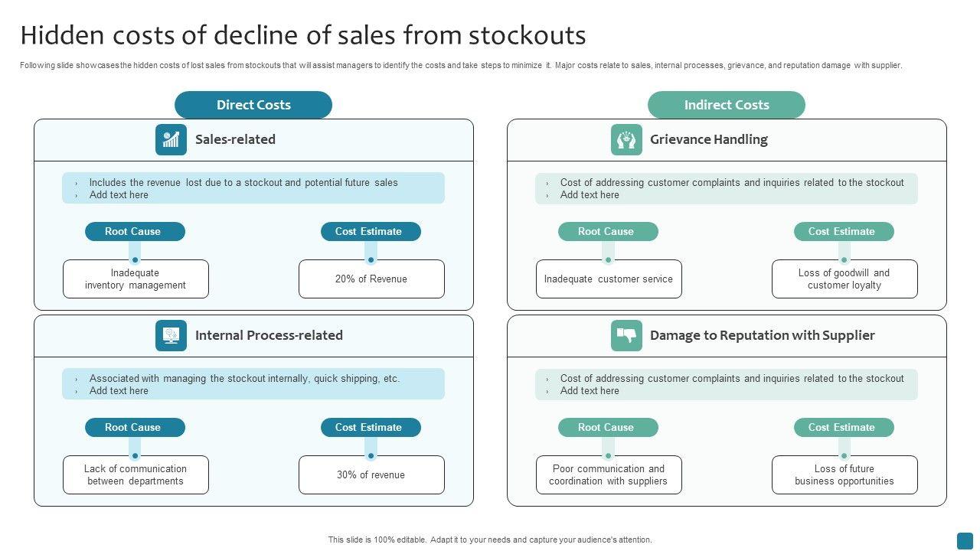Click Root Cause label under Grievance Handling

(608, 231)
